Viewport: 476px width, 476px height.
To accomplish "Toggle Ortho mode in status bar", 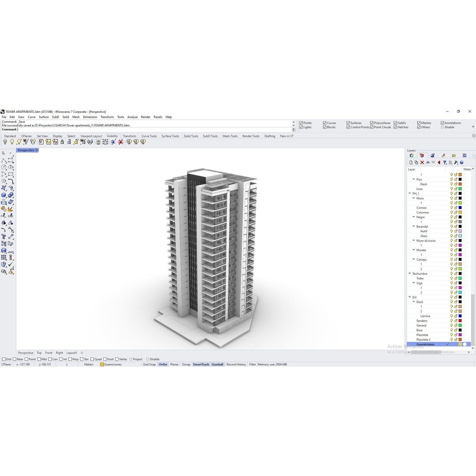I will coord(163,364).
